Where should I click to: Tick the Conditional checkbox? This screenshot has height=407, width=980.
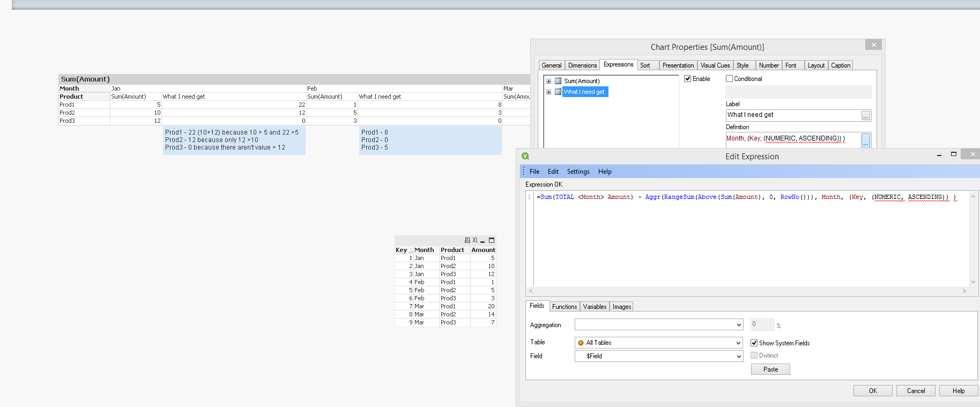[729, 79]
